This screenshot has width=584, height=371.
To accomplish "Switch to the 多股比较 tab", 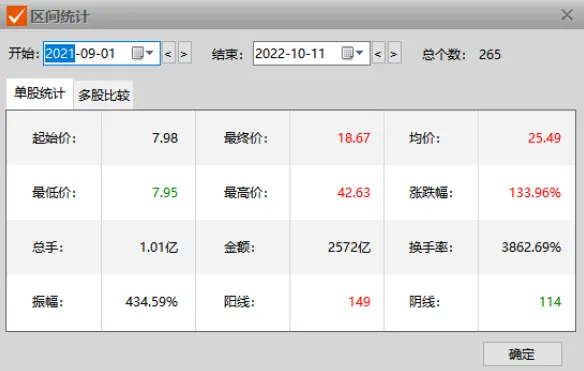I will click(104, 95).
